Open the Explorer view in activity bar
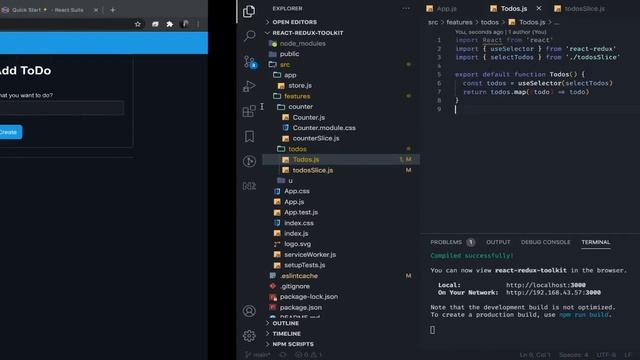The image size is (640, 360). pos(249,11)
